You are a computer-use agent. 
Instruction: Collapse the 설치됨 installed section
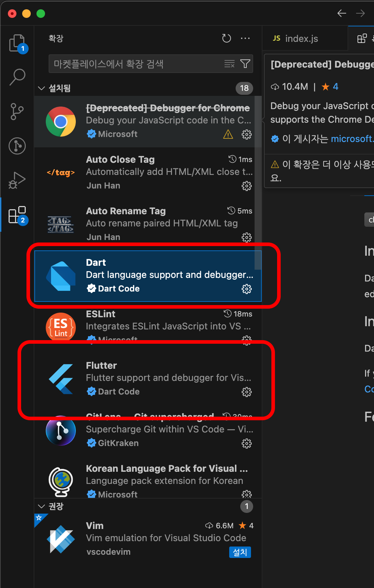(41, 88)
